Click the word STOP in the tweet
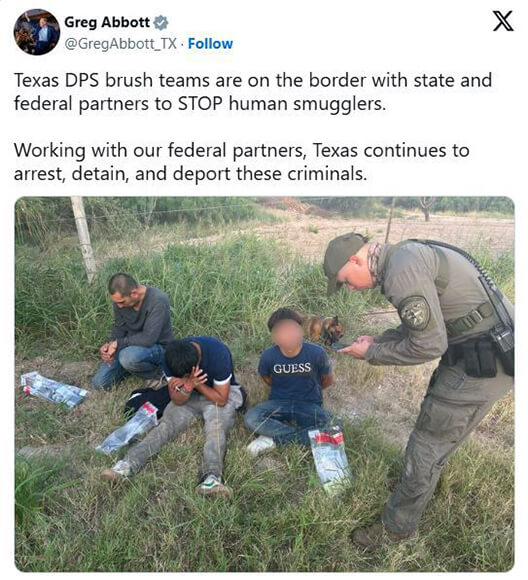The image size is (528, 580). coord(200,104)
